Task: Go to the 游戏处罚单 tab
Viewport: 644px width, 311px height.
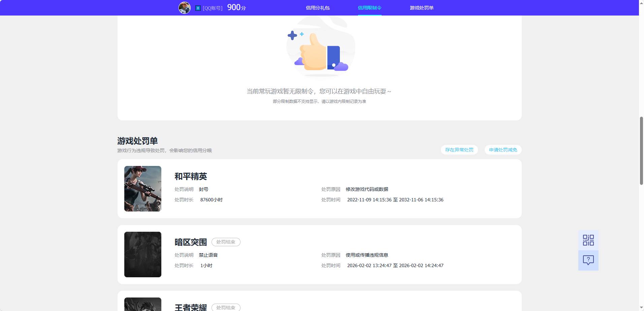Action: pyautogui.click(x=422, y=8)
